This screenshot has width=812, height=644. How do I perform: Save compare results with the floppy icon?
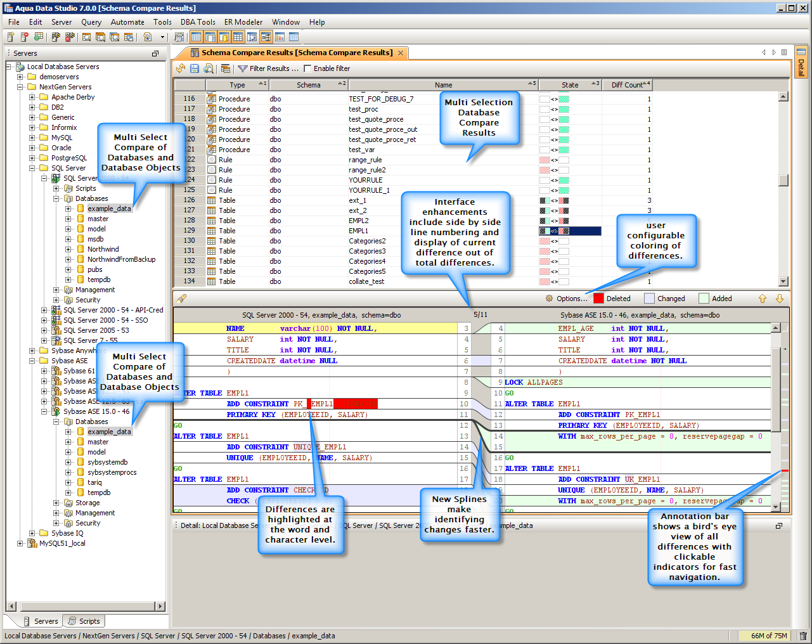tap(195, 68)
